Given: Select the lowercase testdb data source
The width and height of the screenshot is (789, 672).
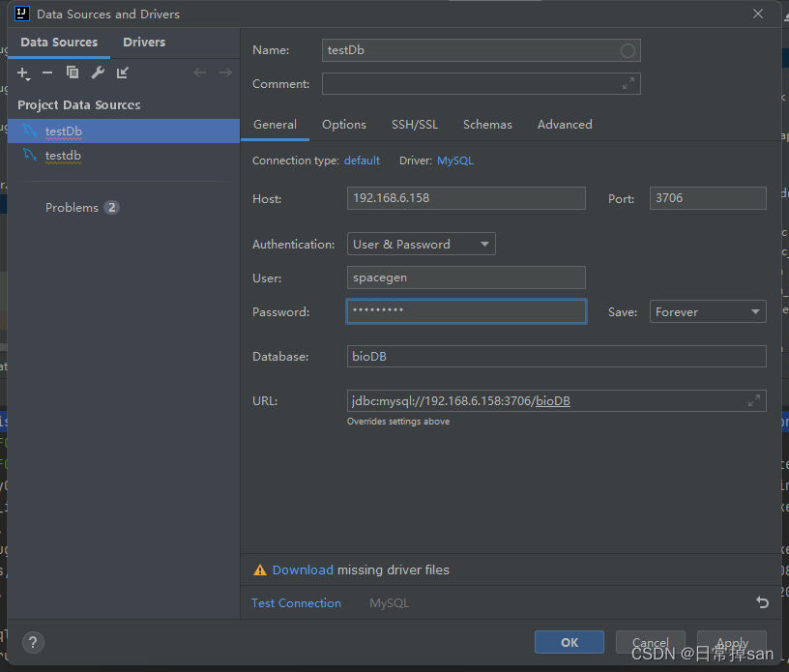Looking at the screenshot, I should [x=124, y=156].
